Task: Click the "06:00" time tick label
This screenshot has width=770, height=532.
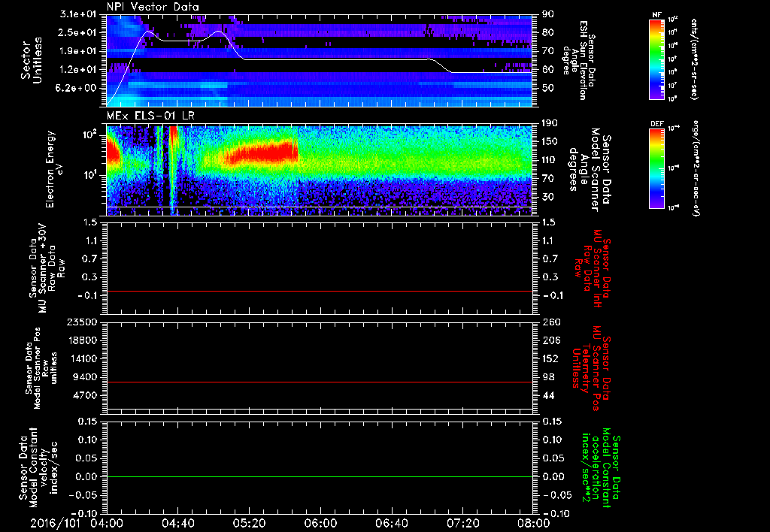Action: click(x=320, y=523)
